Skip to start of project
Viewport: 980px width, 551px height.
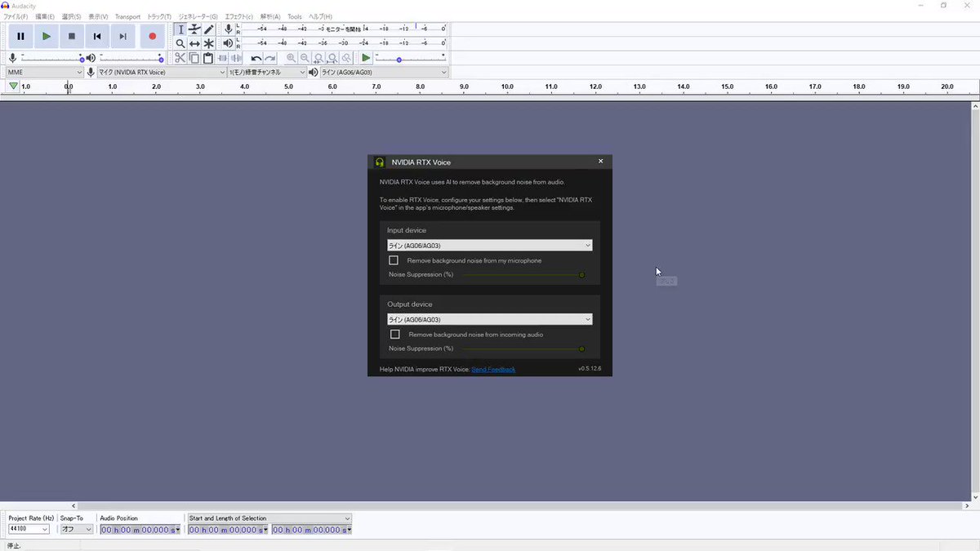97,36
